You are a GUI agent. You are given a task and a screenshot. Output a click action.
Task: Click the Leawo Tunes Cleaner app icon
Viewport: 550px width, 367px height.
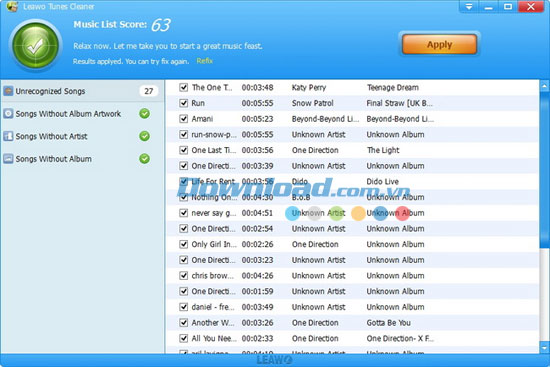12,6
